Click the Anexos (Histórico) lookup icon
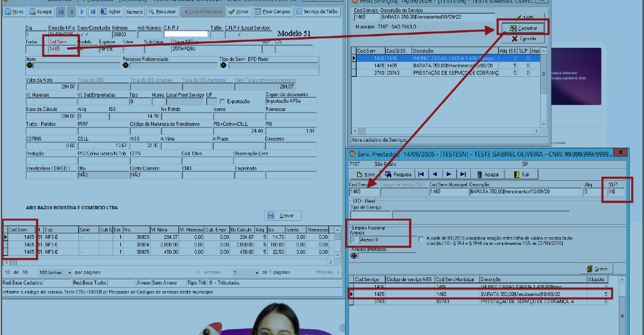The width and height of the screenshot is (644, 335). [354, 256]
